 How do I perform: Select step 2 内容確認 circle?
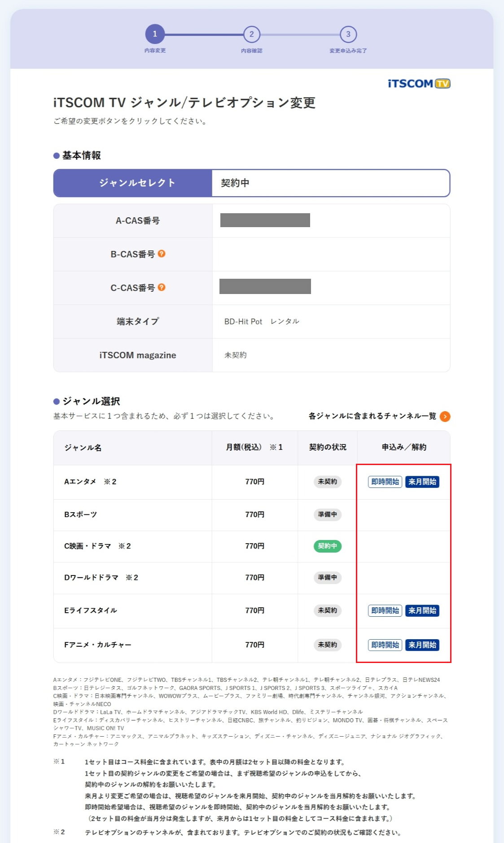(x=251, y=34)
